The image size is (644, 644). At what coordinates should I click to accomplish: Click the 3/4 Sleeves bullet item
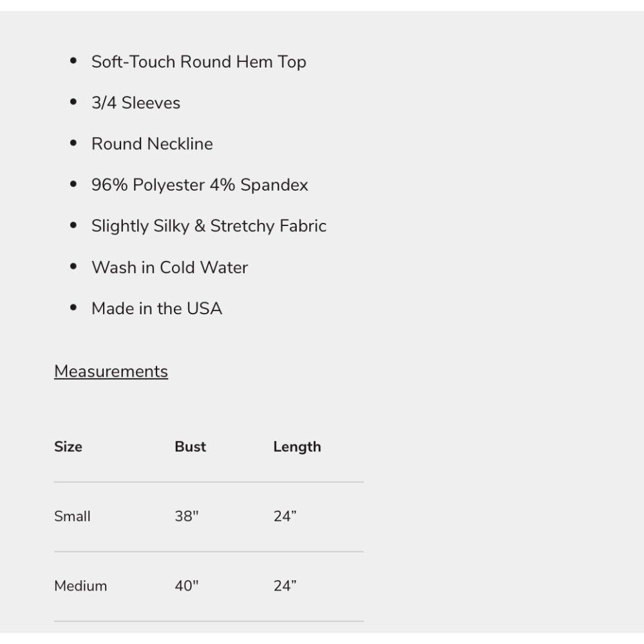136,102
